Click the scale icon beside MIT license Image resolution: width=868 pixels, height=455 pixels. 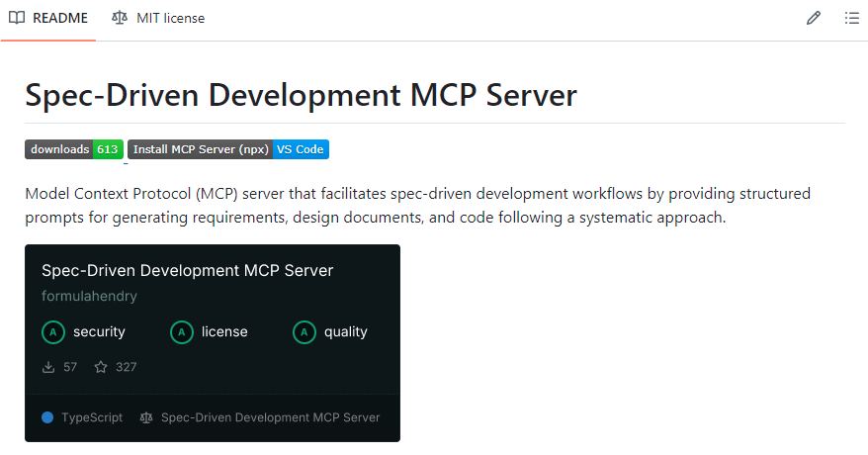120,18
